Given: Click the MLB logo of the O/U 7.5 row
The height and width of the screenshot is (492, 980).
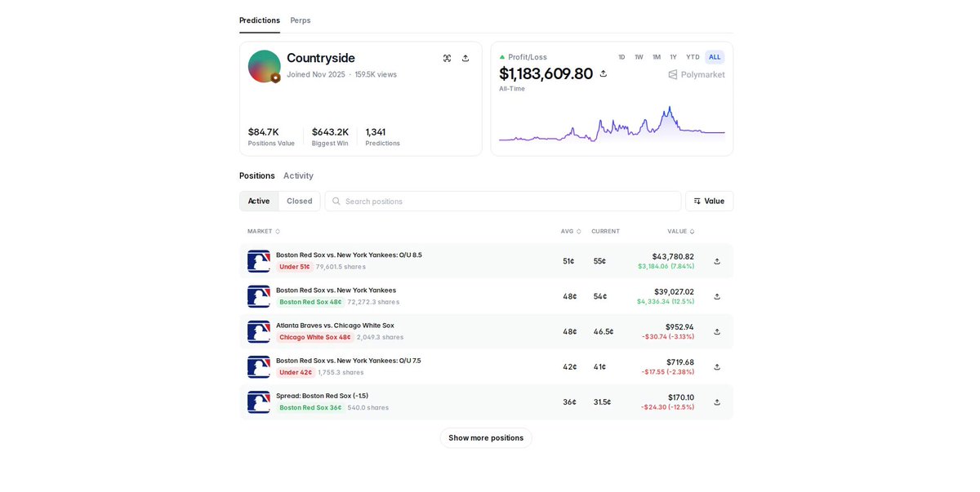Looking at the screenshot, I should (x=259, y=366).
